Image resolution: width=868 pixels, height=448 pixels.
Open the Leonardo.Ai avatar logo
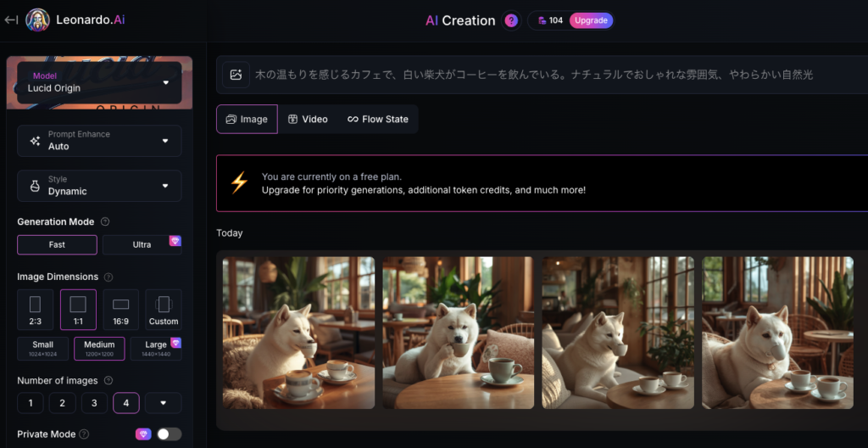point(37,20)
